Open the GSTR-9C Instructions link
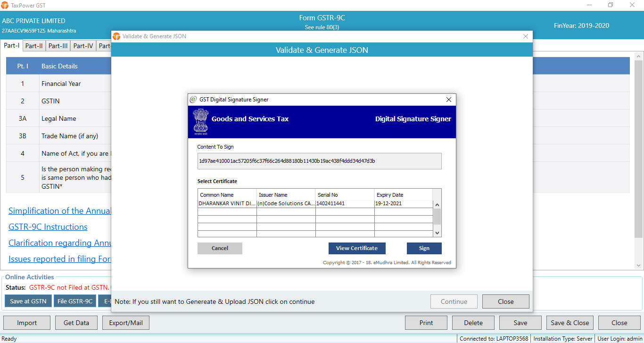Screen dimensions: 644x343 [x=48, y=227]
